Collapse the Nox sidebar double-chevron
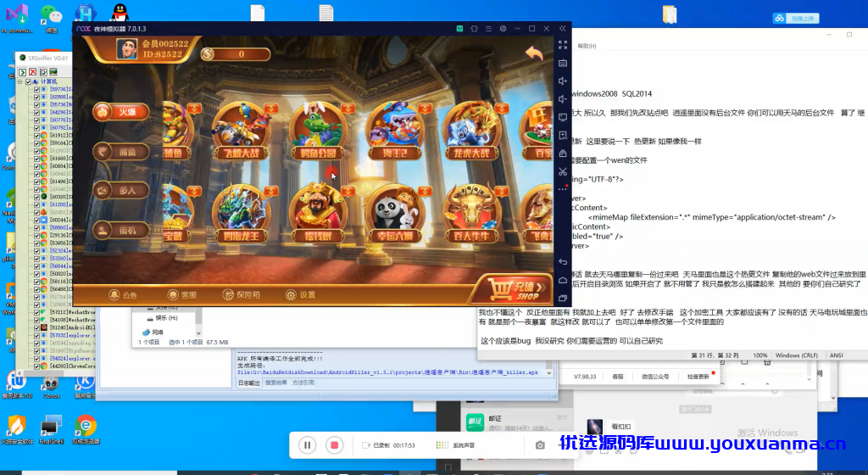Image resolution: width=868 pixels, height=475 pixels. point(563,29)
